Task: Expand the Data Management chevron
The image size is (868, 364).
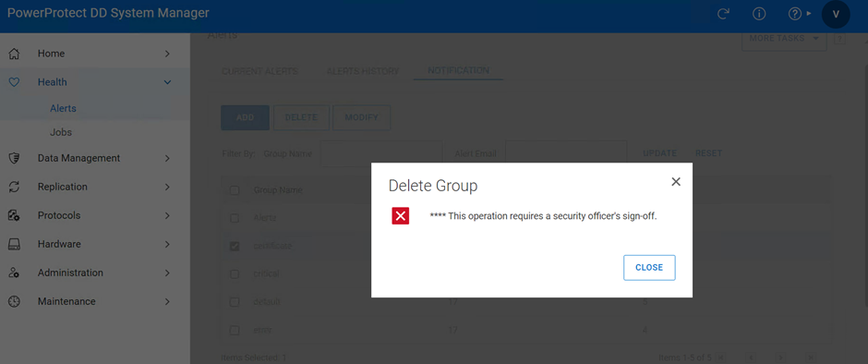Action: click(x=167, y=158)
